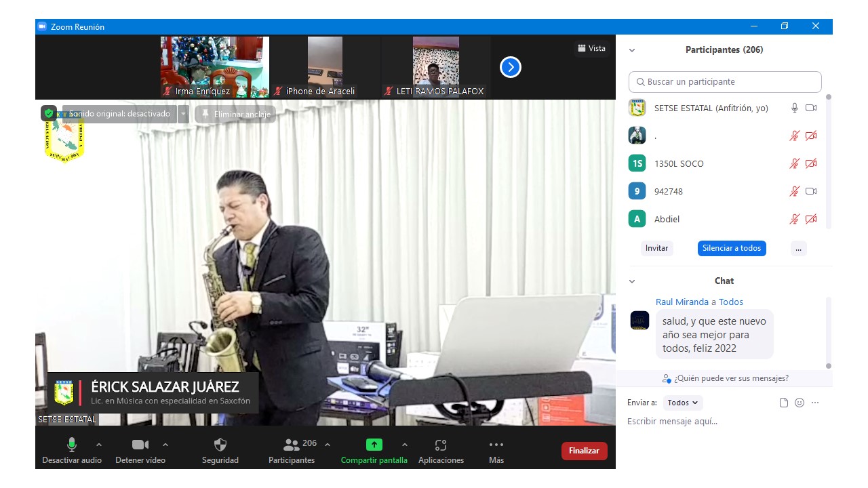Click the chat panel scrollbar
This screenshot has width=868, height=488.
(x=828, y=332)
